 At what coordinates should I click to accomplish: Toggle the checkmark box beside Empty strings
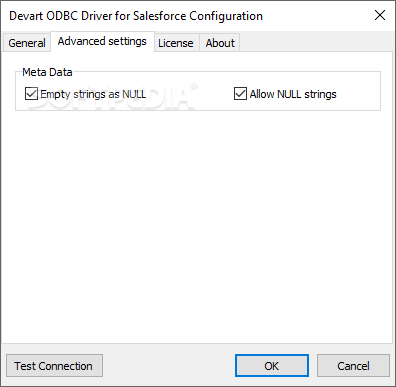click(x=31, y=94)
